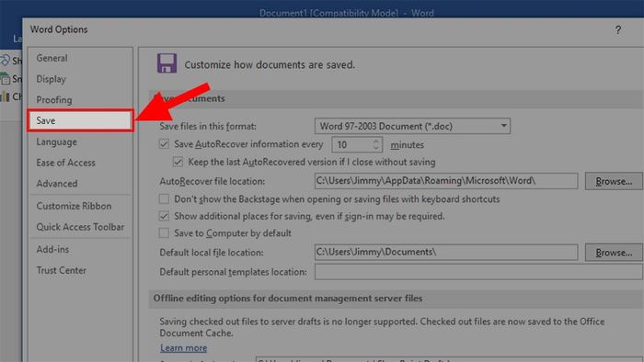Increase AutoRecover minutes with the up arrow

375,141
